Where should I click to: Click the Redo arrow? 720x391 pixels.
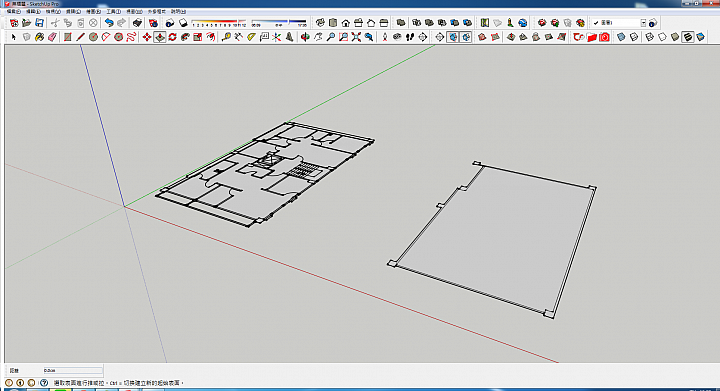pyautogui.click(x=122, y=22)
